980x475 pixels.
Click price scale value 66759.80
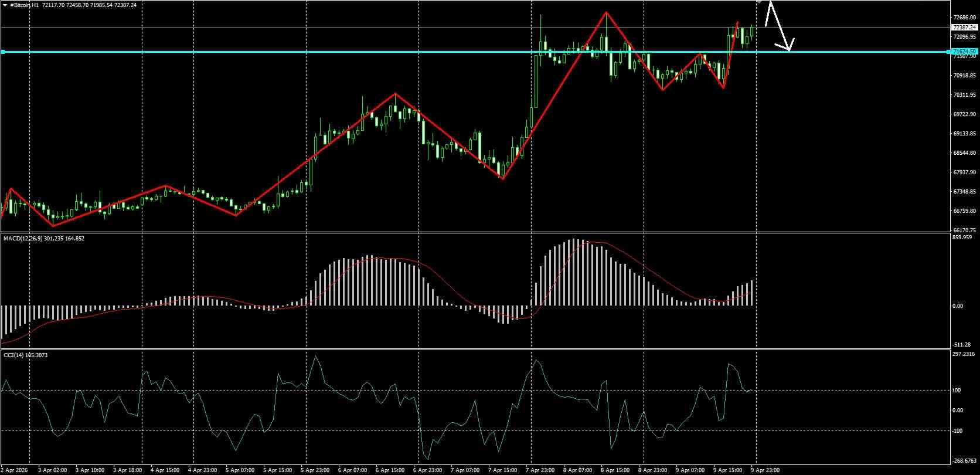964,211
